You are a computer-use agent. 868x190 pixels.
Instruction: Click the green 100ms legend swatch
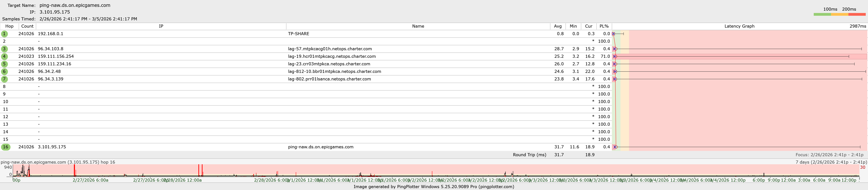[822, 14]
